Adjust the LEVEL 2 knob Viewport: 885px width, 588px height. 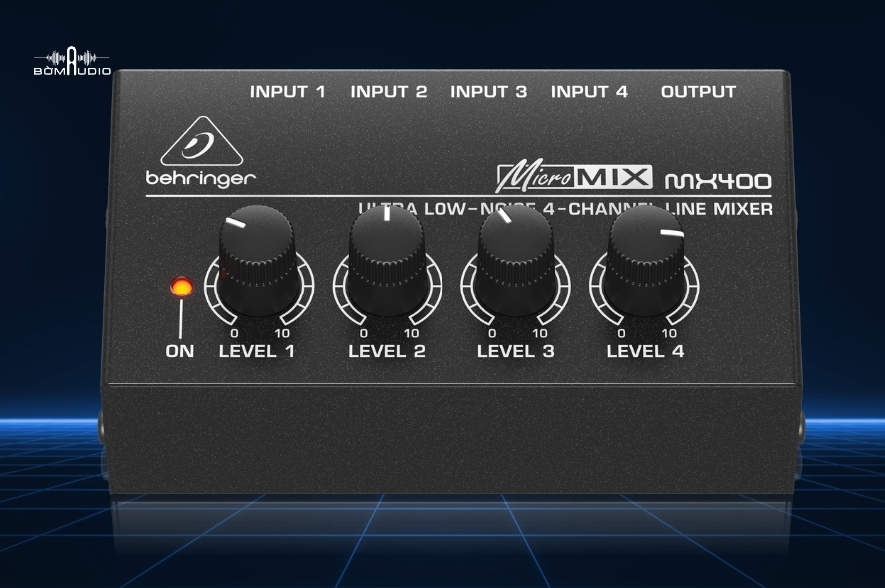tap(386, 261)
